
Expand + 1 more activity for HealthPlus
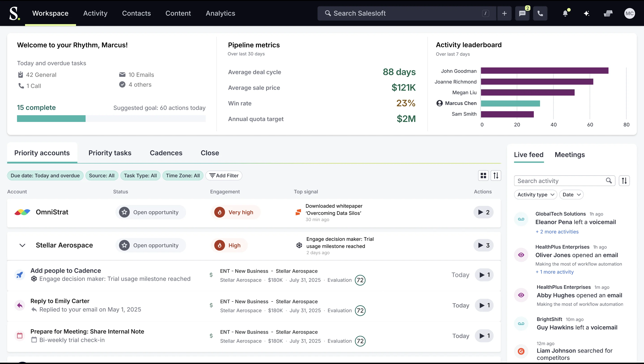pos(555,272)
